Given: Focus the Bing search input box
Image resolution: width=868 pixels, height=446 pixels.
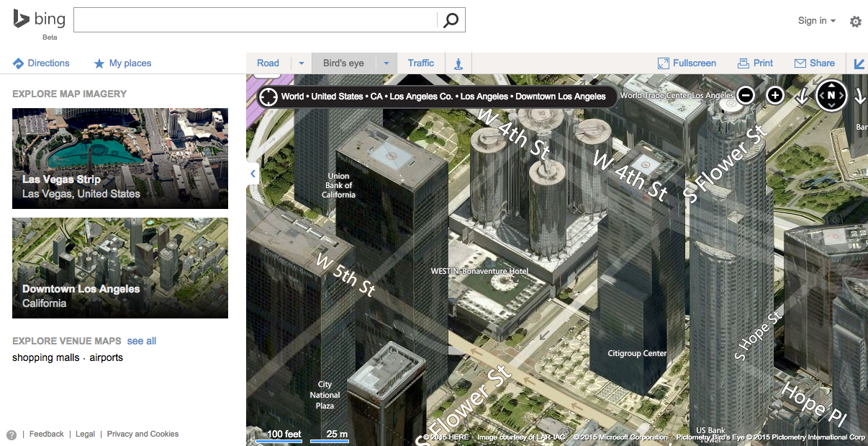Looking at the screenshot, I should [256, 20].
